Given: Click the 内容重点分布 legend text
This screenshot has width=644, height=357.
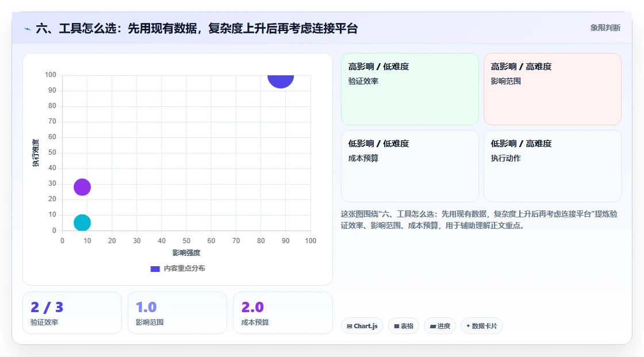Looking at the screenshot, I should pos(185,268).
